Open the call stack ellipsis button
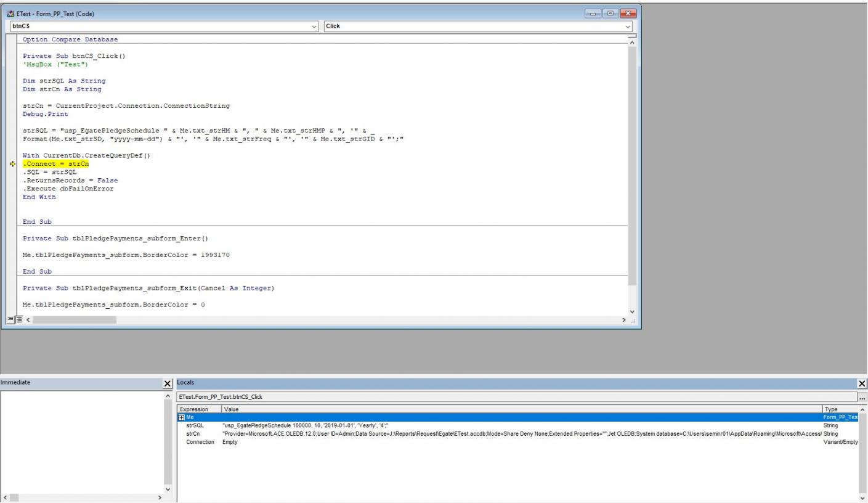 point(862,397)
